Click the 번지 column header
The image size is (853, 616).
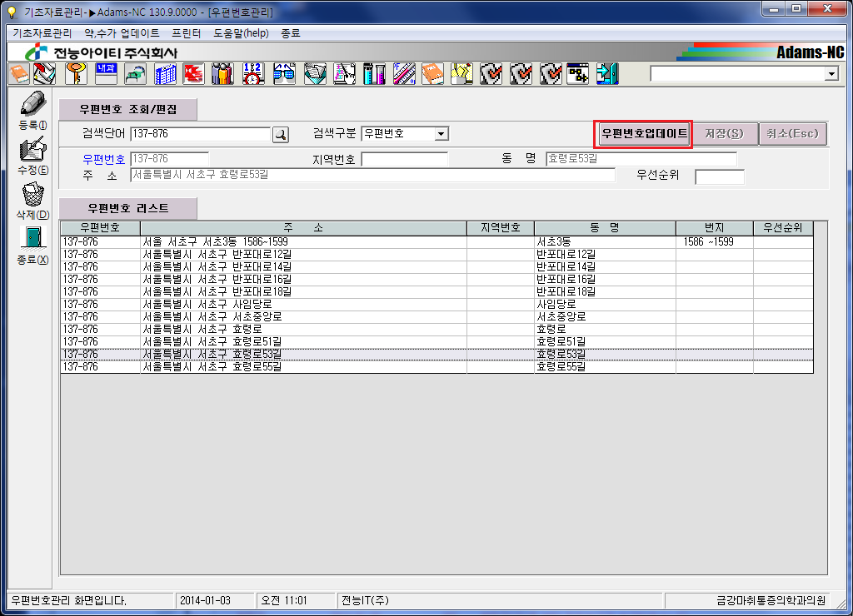point(714,228)
